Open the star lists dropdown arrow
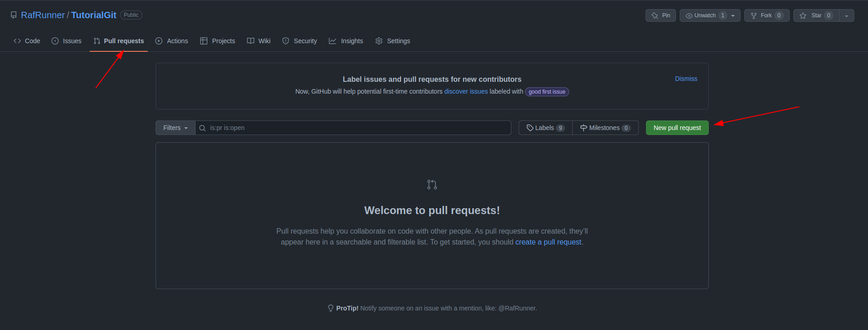 [x=847, y=15]
